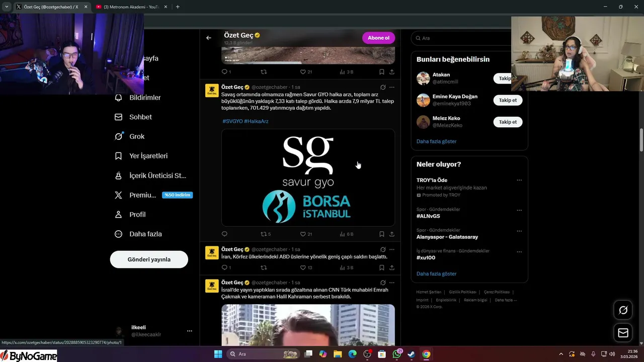Open more menu on the CNN Türk post

pyautogui.click(x=392, y=283)
